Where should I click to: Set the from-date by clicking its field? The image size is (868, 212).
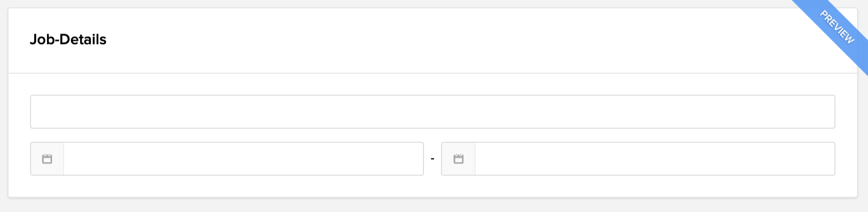[x=243, y=159]
